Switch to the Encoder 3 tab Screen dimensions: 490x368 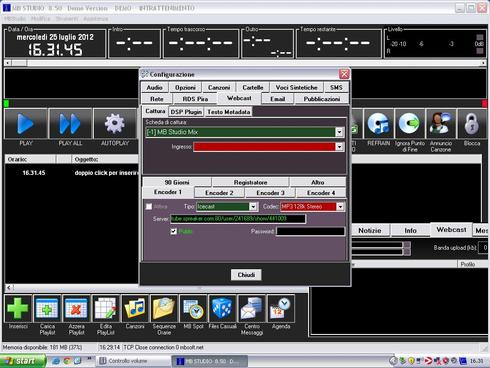(270, 193)
